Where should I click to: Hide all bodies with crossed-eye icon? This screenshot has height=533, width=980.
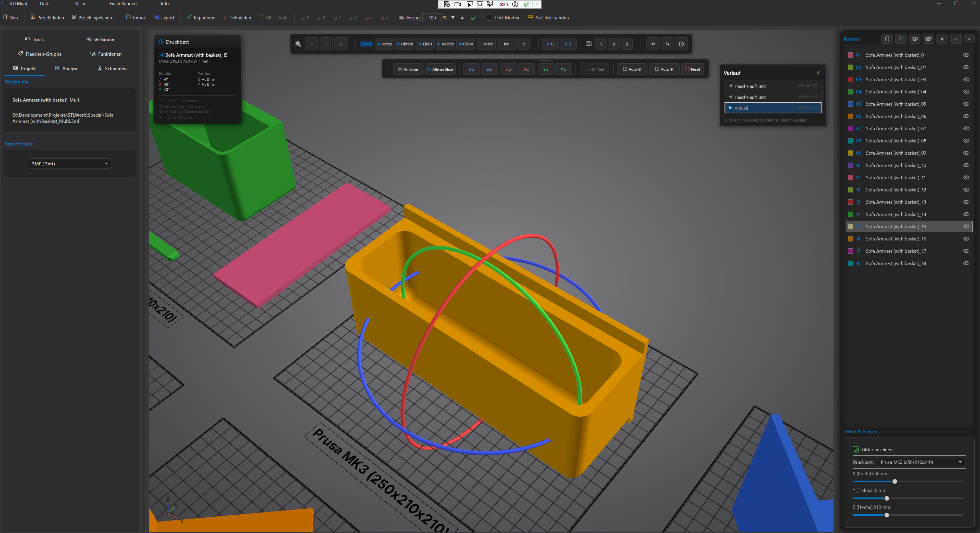click(928, 39)
